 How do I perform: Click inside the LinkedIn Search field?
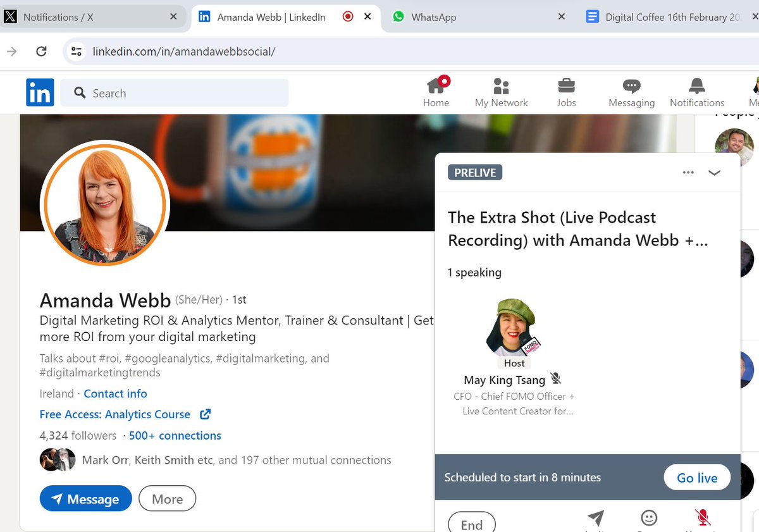175,93
